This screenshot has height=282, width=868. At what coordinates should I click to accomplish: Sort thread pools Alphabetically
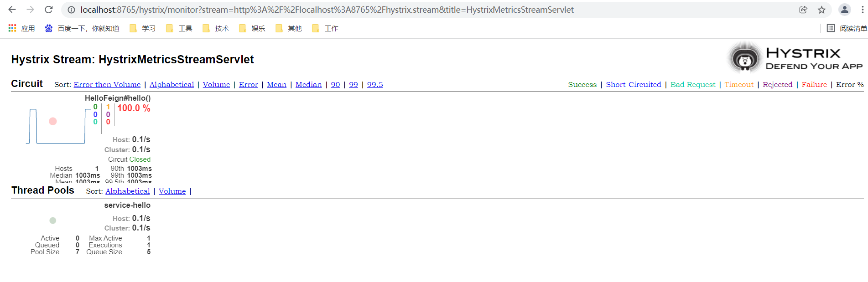128,191
